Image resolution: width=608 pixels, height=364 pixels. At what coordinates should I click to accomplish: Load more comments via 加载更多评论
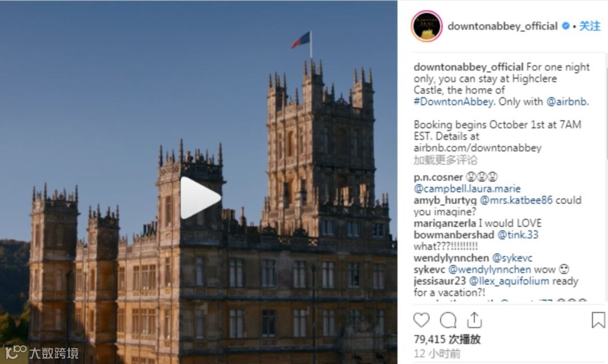tap(445, 160)
